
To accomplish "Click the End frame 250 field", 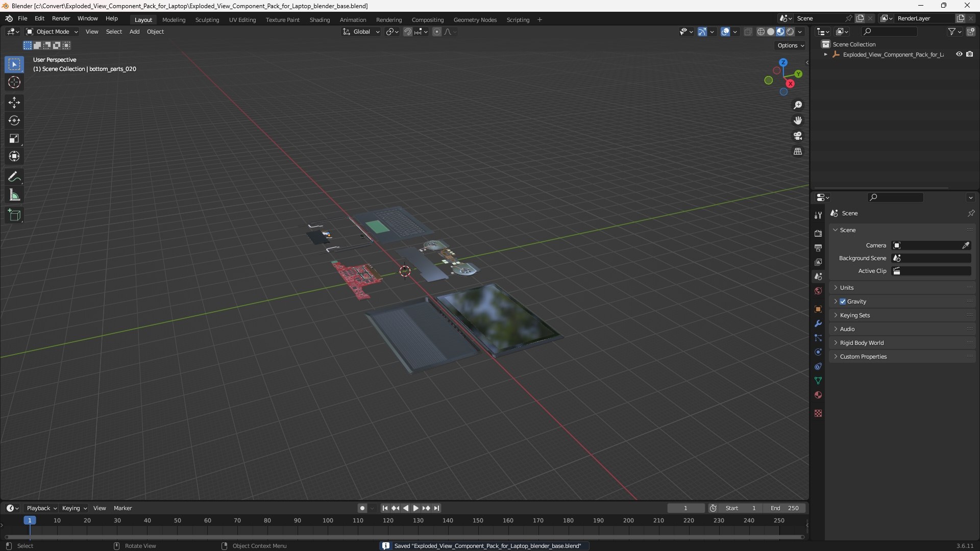I will (785, 508).
